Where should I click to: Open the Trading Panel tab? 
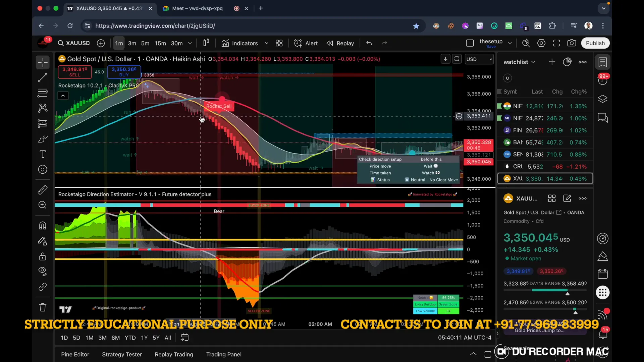[x=224, y=354]
